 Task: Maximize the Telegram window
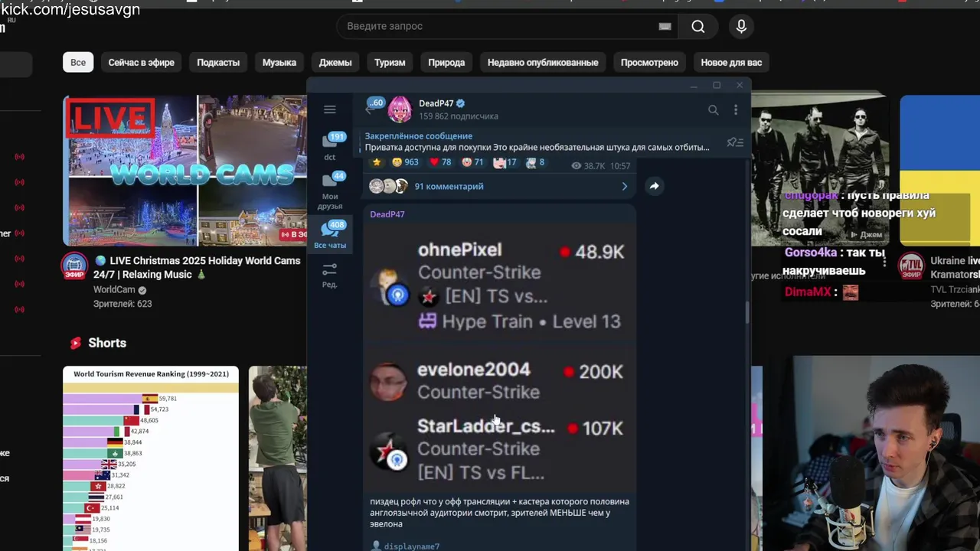717,85
